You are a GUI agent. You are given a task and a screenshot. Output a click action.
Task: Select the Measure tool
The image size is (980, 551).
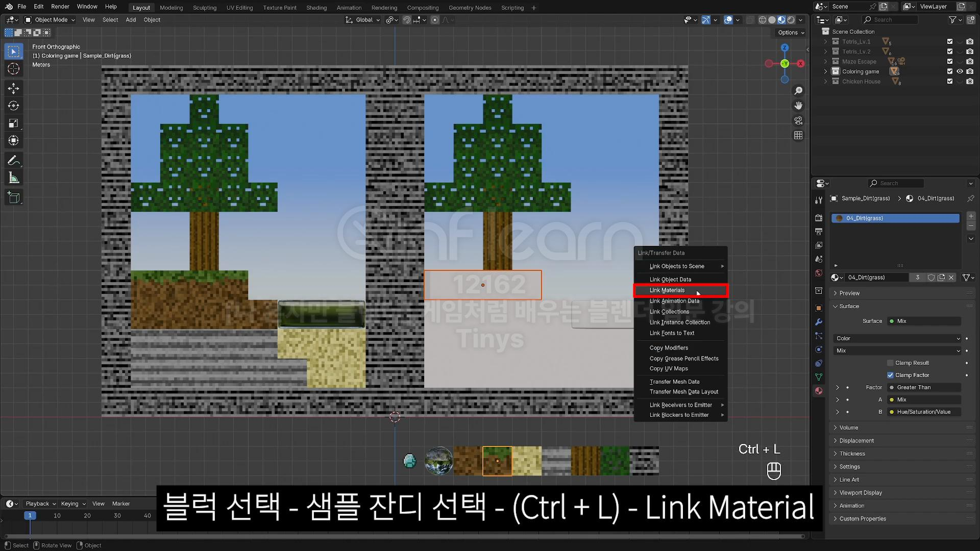click(x=14, y=178)
